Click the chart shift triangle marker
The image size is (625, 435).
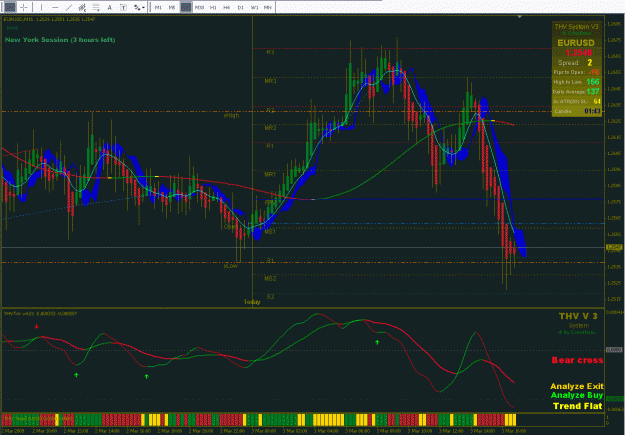pyautogui.click(x=519, y=17)
